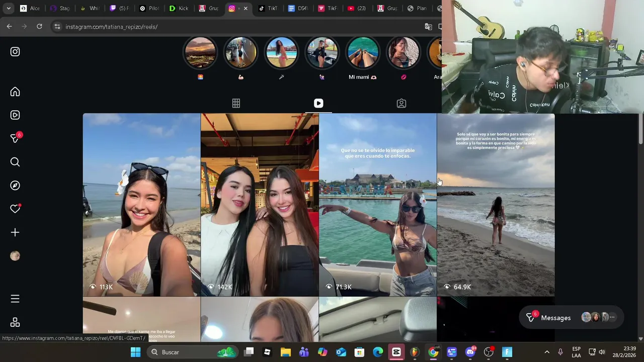Screen dimensions: 644x362
Task: Open the reel with 71.3K views
Action: click(377, 205)
